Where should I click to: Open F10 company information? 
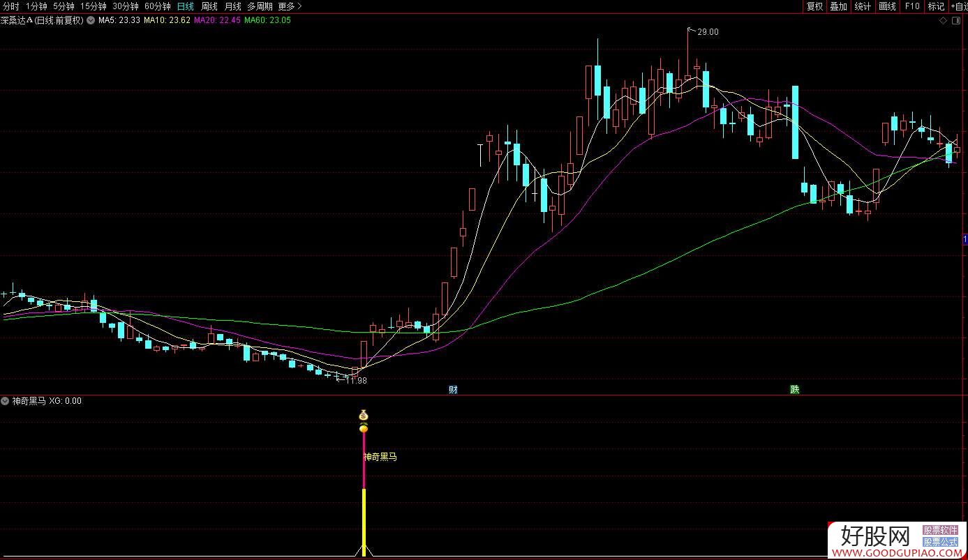[x=912, y=6]
